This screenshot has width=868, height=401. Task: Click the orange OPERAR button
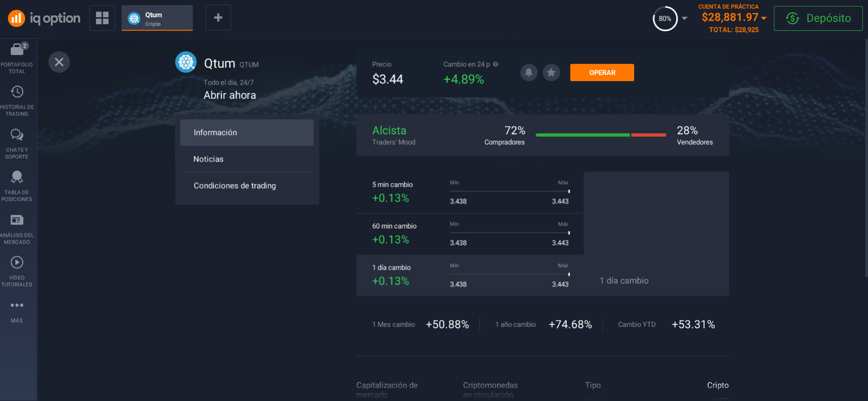(602, 73)
